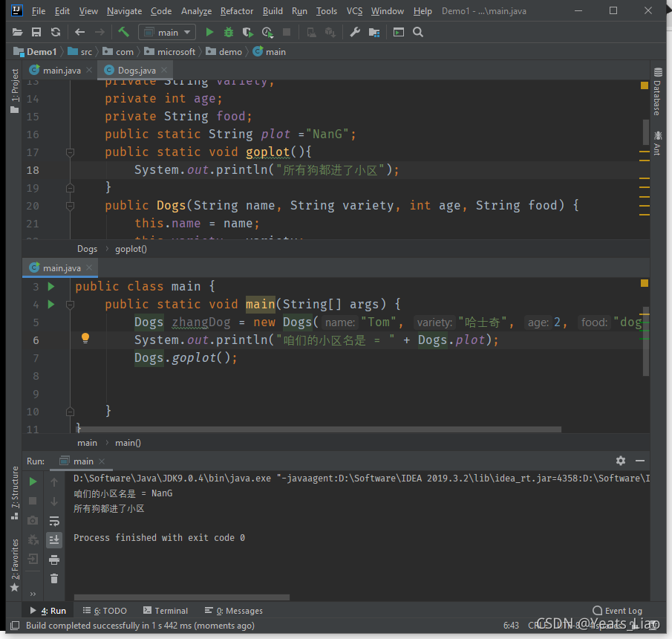Open settings with the wrench icon
This screenshot has width=672, height=639.
354,32
